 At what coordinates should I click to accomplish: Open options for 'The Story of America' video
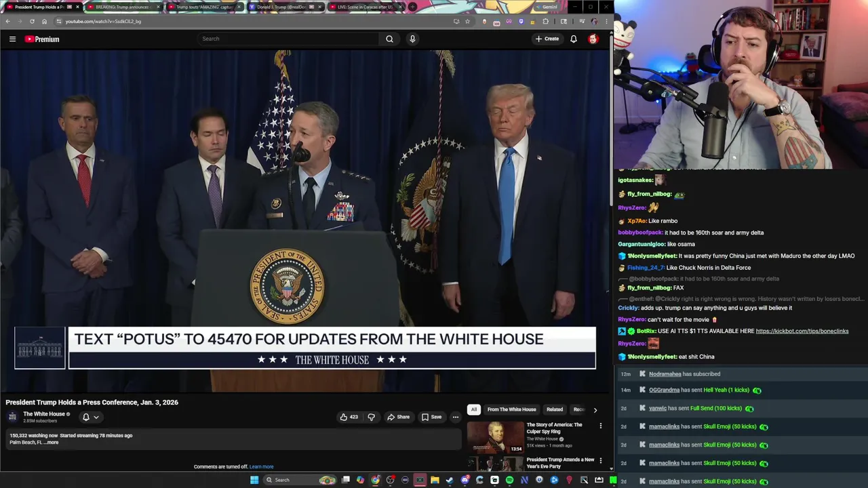pos(600,426)
